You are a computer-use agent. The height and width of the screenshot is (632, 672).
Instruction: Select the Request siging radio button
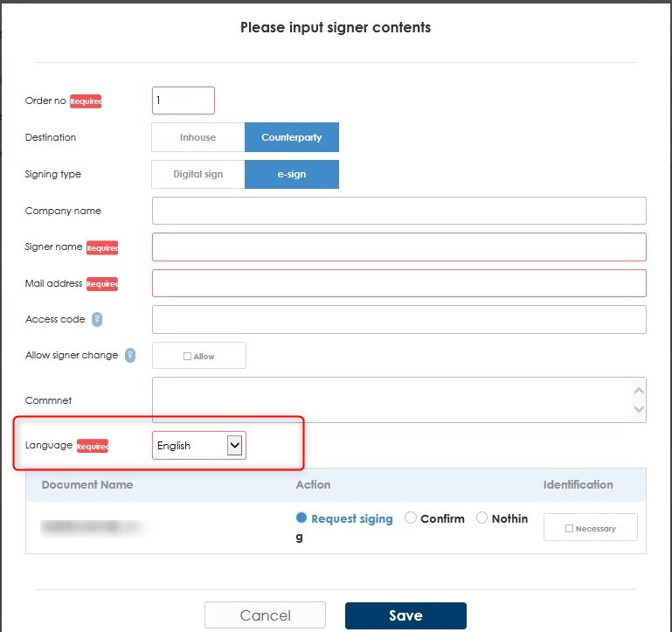pyautogui.click(x=302, y=518)
